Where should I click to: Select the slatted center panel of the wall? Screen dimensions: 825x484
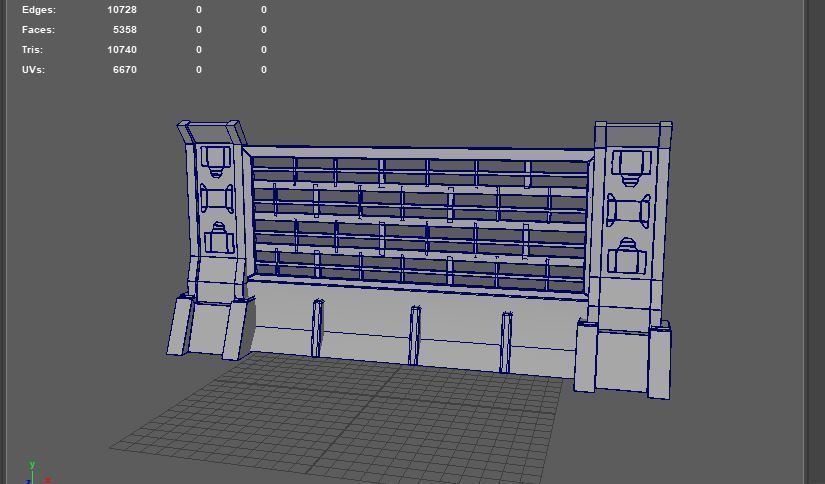pos(419,224)
